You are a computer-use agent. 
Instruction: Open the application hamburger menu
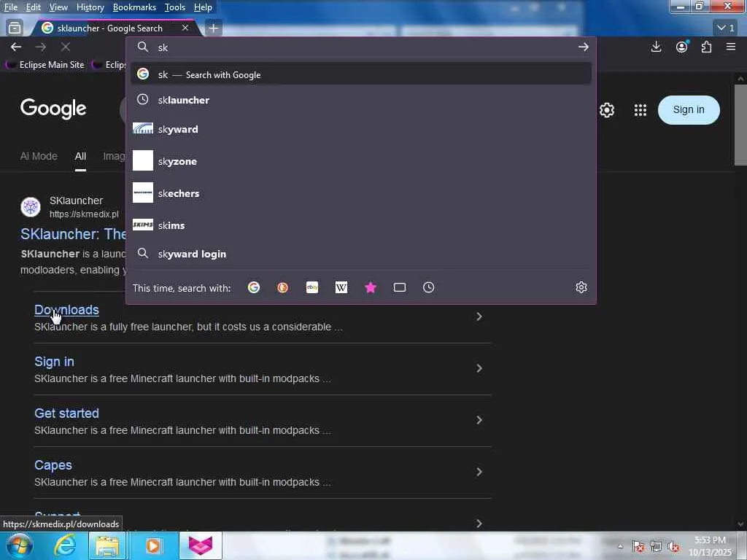[731, 47]
